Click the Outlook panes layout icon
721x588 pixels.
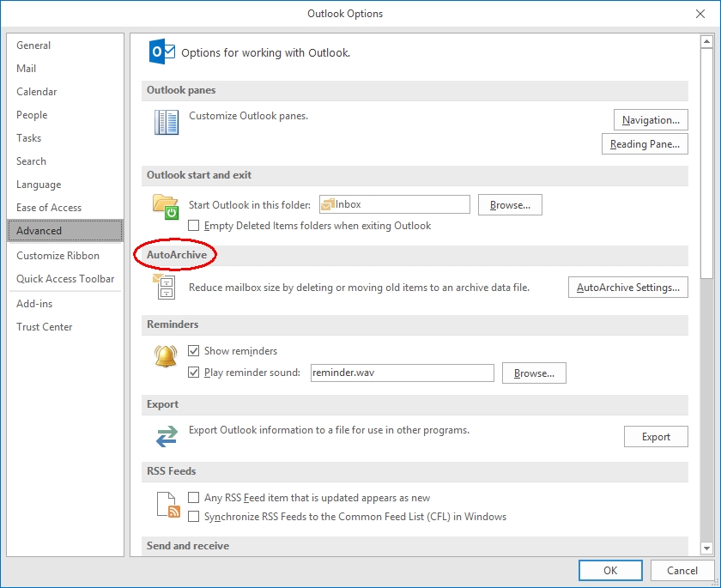pyautogui.click(x=166, y=123)
